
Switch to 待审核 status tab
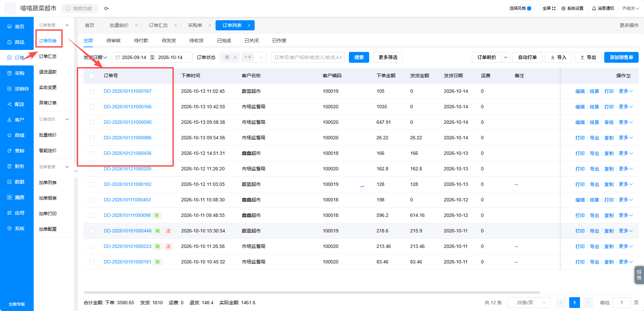(x=114, y=40)
